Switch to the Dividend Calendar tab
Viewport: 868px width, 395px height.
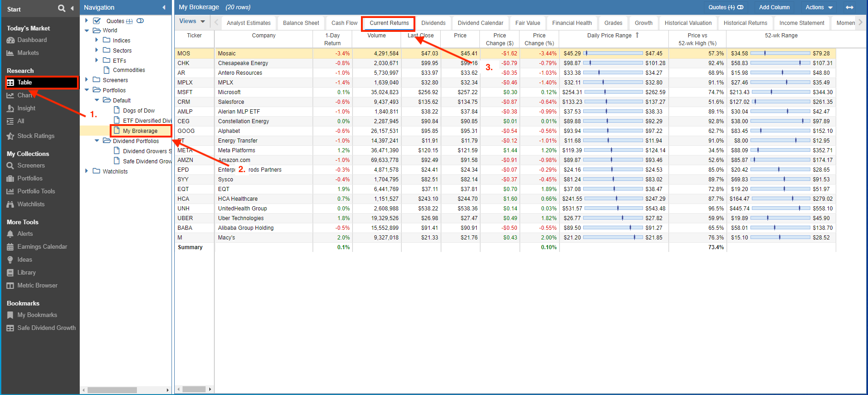(x=480, y=23)
